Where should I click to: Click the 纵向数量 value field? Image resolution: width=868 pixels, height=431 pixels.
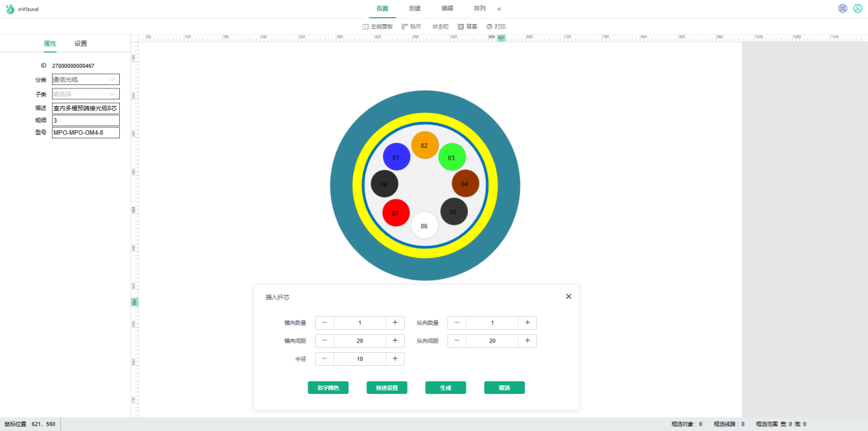[x=492, y=323]
